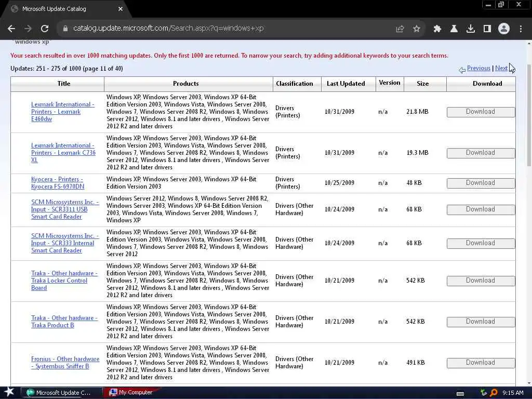Switch to My Computer taskbar window
532x399 pixels.
pyautogui.click(x=131, y=393)
